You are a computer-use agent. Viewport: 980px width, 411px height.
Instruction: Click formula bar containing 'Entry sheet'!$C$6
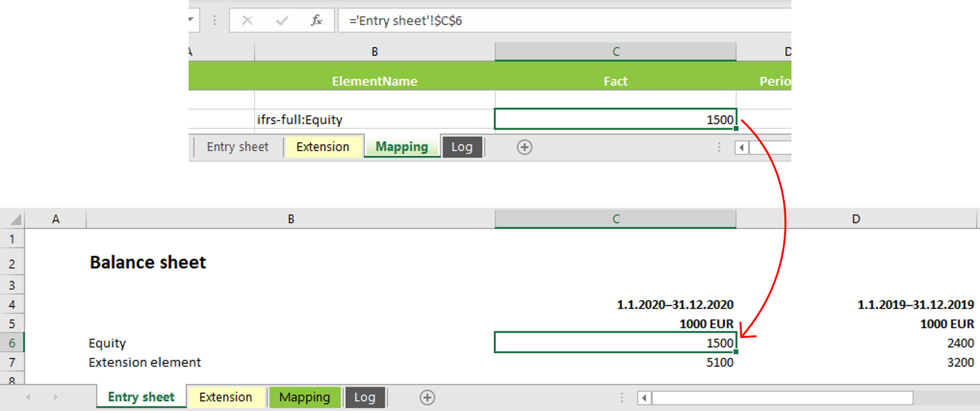(x=564, y=21)
